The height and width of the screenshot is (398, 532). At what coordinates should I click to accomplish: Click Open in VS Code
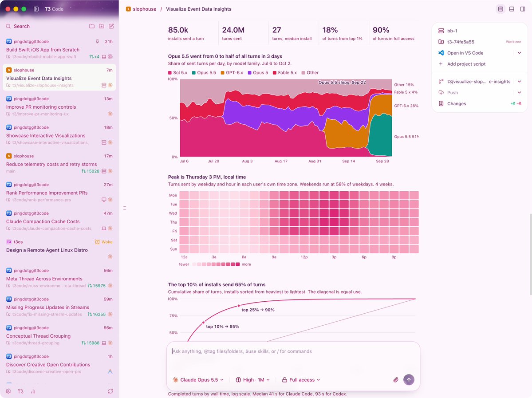465,53
